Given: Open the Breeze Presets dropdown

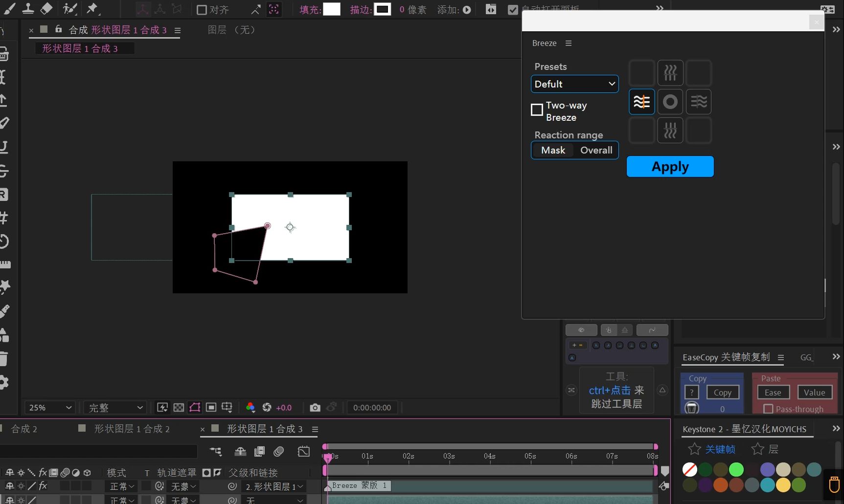Looking at the screenshot, I should [574, 84].
